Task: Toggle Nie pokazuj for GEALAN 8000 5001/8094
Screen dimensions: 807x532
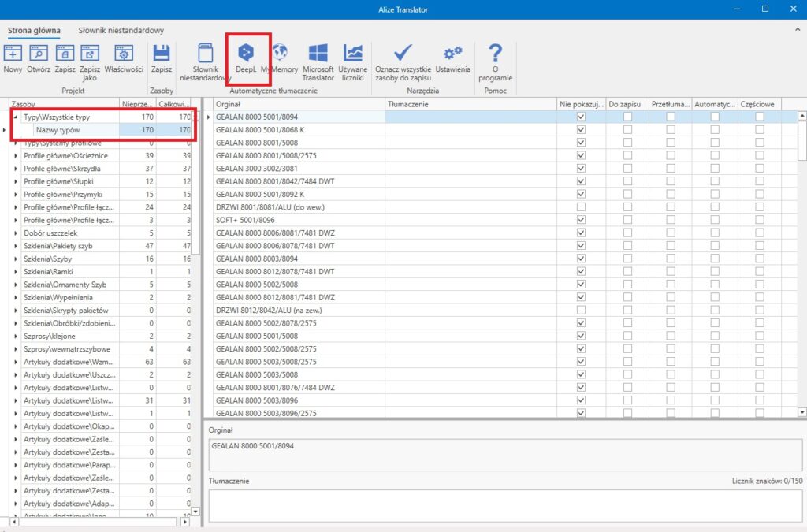Action: pyautogui.click(x=581, y=117)
